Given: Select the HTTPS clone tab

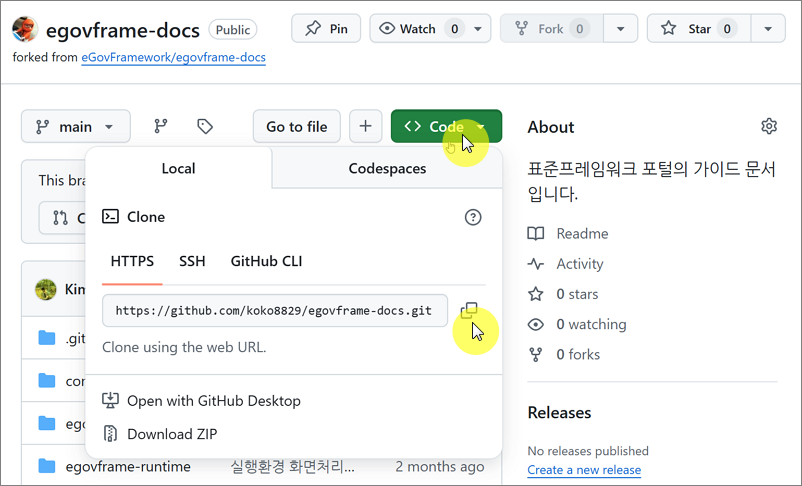Looking at the screenshot, I should pyautogui.click(x=132, y=261).
